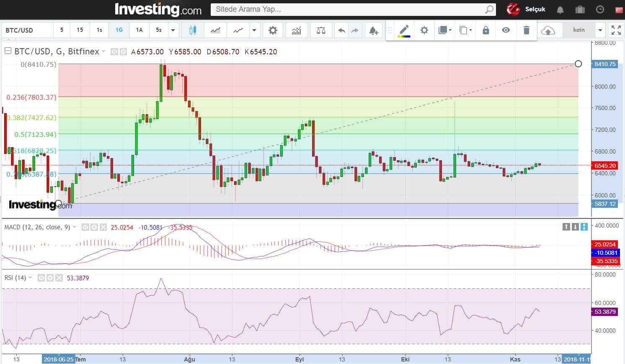Open the indicators menu icon
The image size is (625, 364).
pyautogui.click(x=297, y=30)
